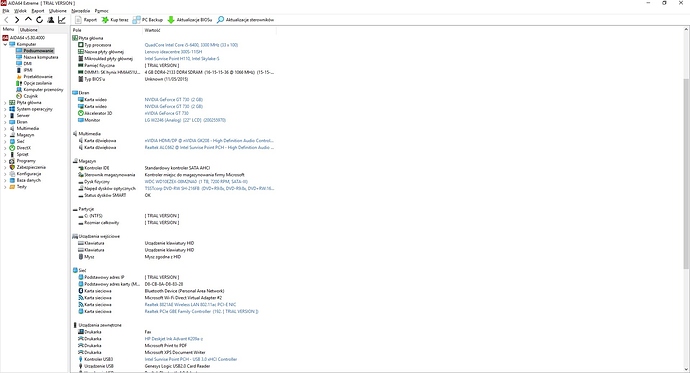Open the WDC WD10EZEX disk link
This screenshot has width=690, height=373.
pos(196,182)
